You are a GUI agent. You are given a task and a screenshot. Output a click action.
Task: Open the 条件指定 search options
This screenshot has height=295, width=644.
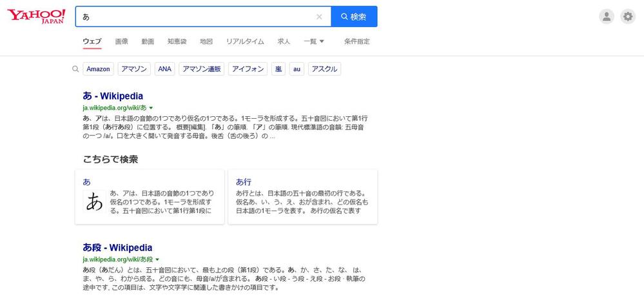pyautogui.click(x=356, y=41)
